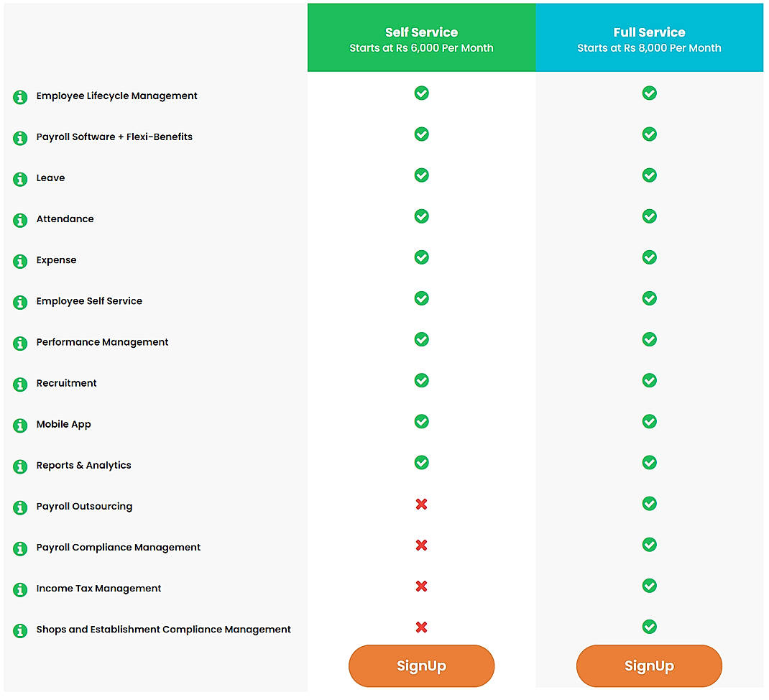The height and width of the screenshot is (700, 769).
Task: Select the Self Service plan header
Action: (421, 37)
